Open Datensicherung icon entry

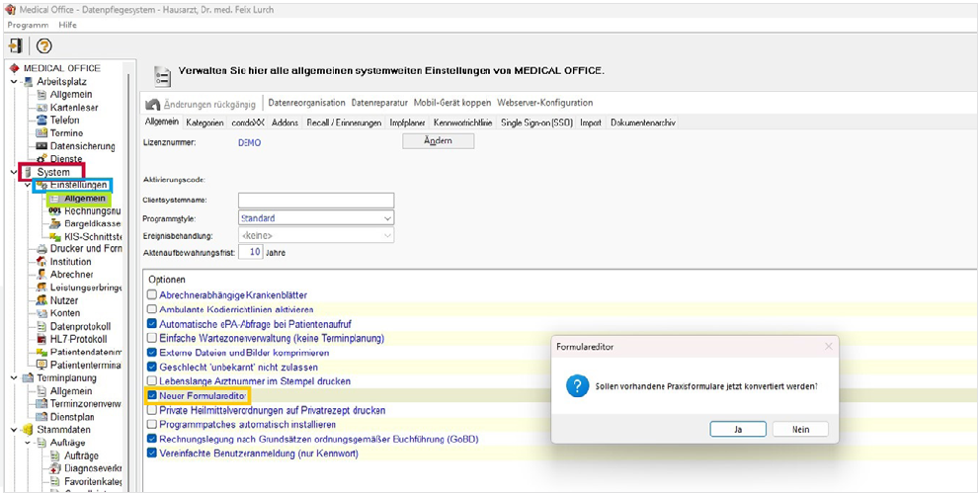coord(41,146)
